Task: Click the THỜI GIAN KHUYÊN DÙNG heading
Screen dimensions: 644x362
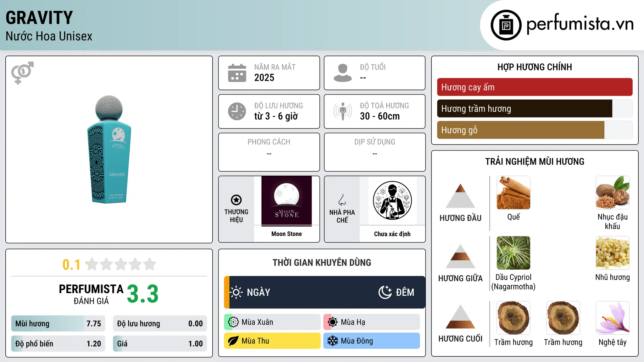Action: (x=322, y=262)
